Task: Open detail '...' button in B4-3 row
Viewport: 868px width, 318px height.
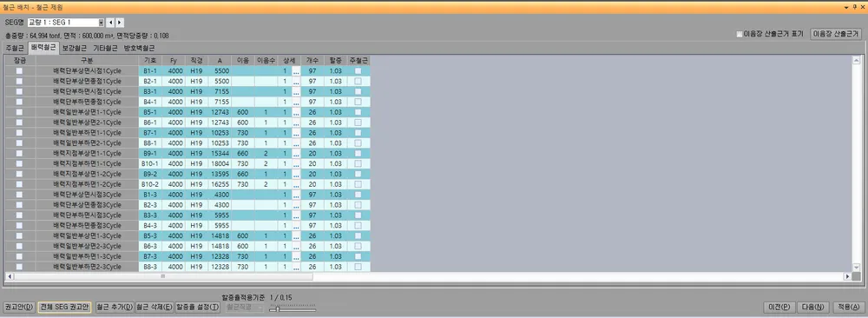Action: pos(296,226)
